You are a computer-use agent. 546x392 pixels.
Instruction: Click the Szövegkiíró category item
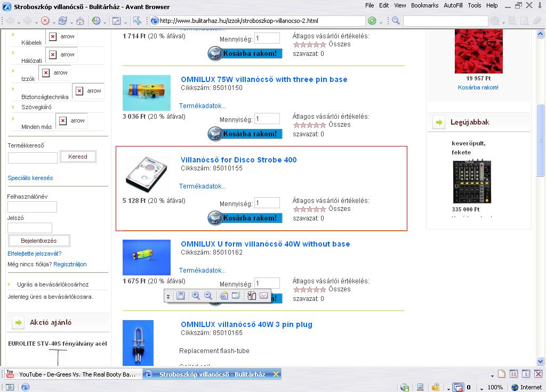36,107
